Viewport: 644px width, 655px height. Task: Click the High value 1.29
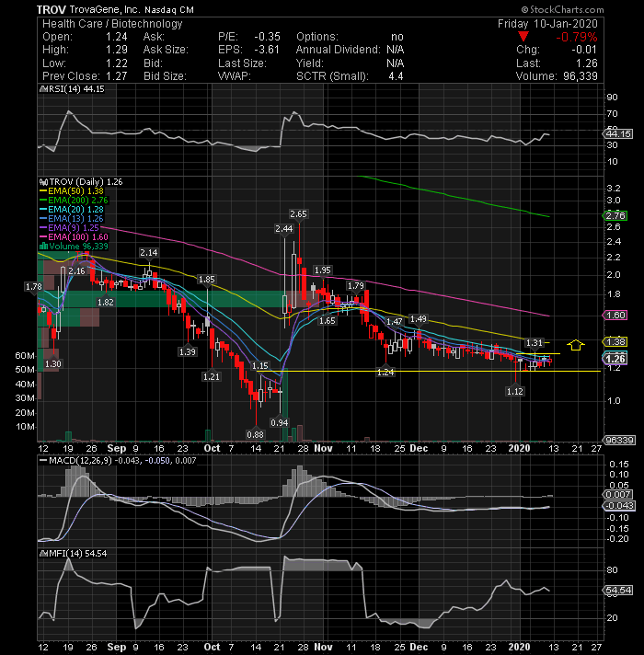coord(117,50)
